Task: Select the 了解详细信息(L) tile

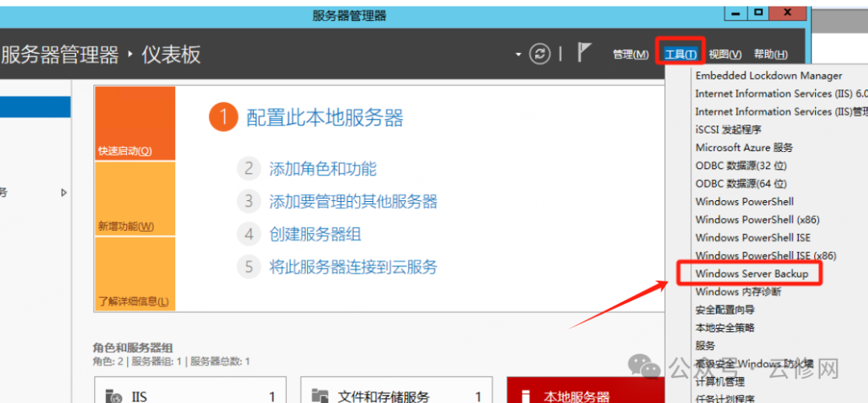Action: 135,273
